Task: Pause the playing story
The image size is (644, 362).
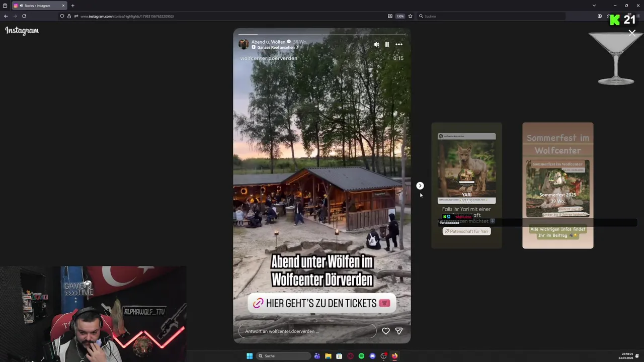Action: coord(387,44)
